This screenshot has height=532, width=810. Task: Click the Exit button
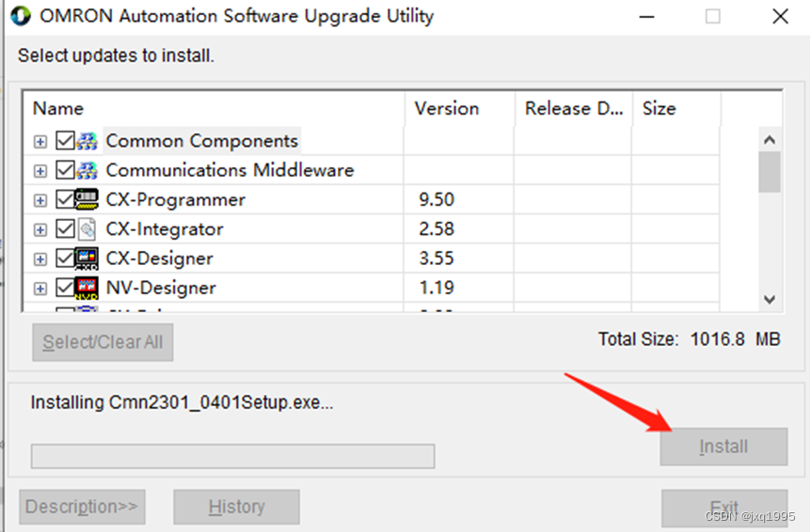724,508
